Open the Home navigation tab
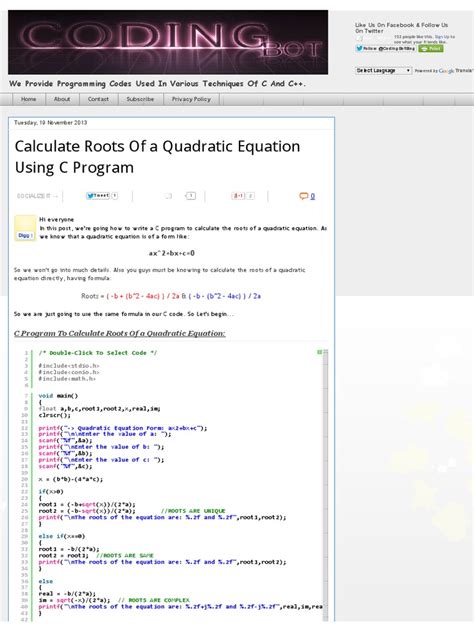This screenshot has height=632, width=474. (x=29, y=99)
